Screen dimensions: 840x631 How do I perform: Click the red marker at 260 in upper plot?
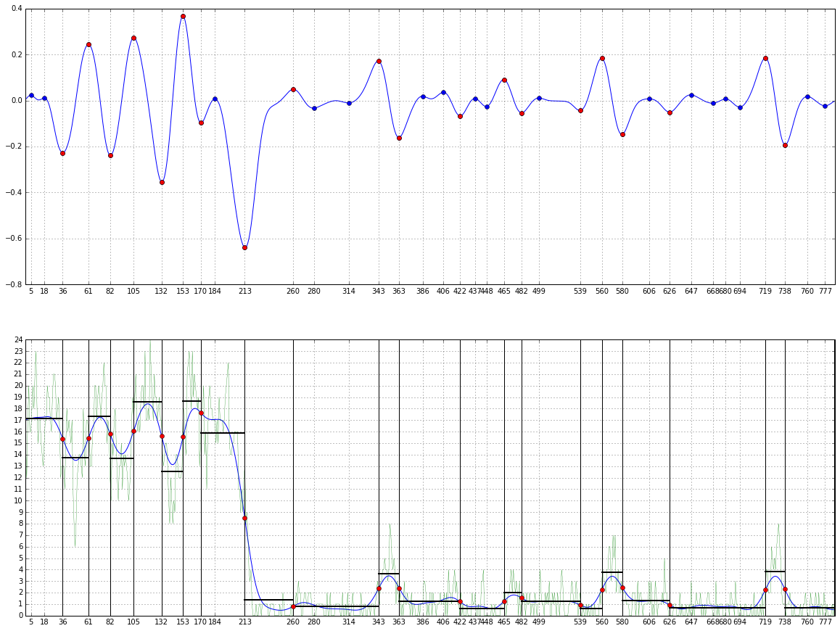pyautogui.click(x=294, y=89)
